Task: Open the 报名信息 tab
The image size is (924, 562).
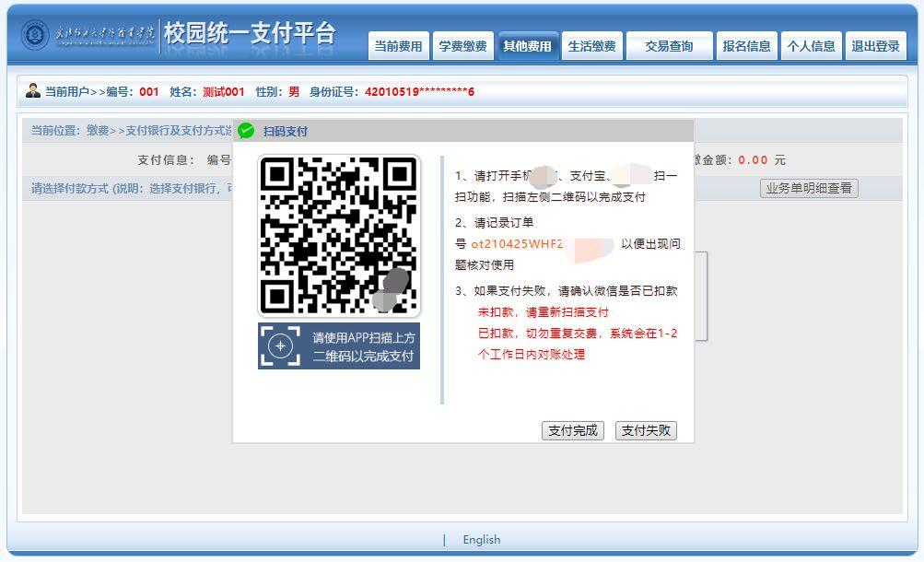Action: pyautogui.click(x=746, y=46)
